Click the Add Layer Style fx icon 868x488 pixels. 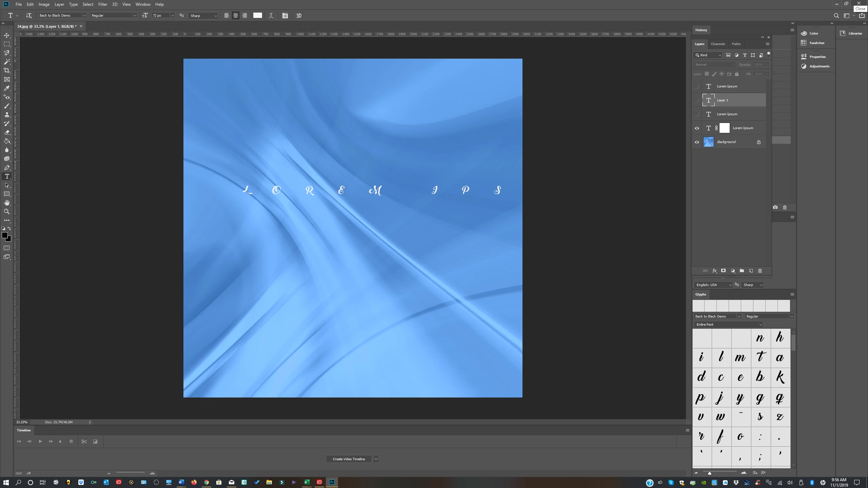pyautogui.click(x=714, y=271)
